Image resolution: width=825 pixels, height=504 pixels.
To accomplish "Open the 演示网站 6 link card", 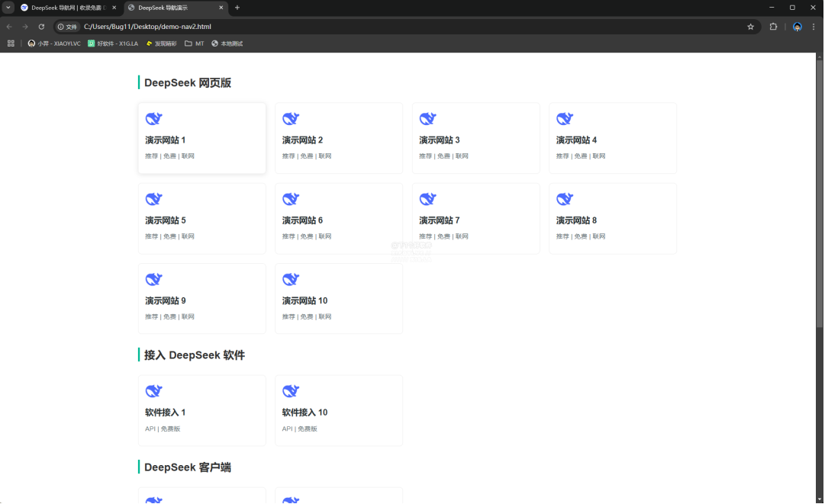I will (x=338, y=219).
